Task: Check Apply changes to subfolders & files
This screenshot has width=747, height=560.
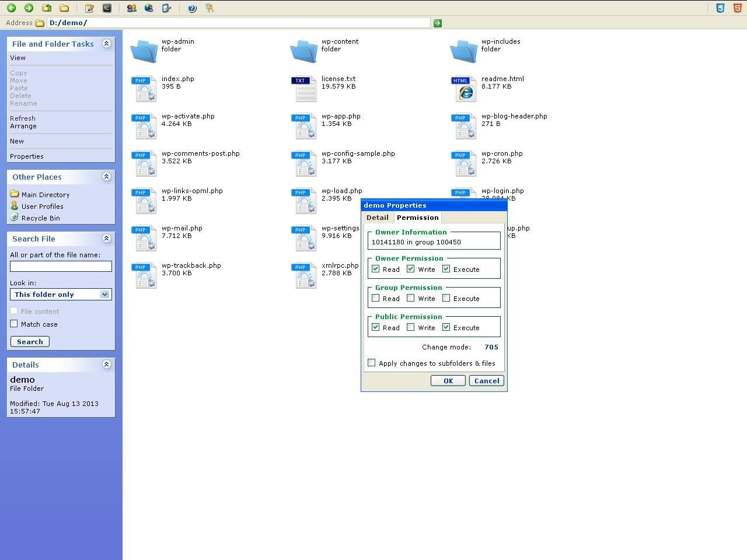Action: tap(372, 362)
